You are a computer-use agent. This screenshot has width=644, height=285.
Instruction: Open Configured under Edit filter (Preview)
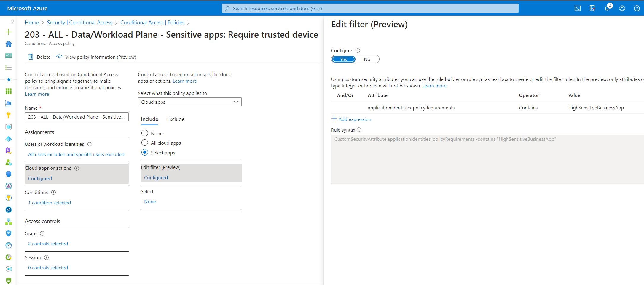pyautogui.click(x=156, y=178)
